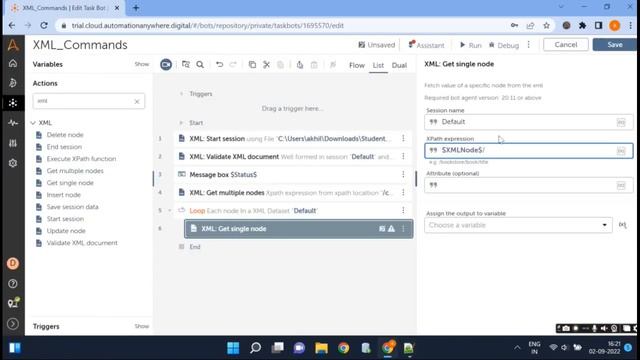Clear the actions search box
The image size is (640, 360).
[x=137, y=101]
